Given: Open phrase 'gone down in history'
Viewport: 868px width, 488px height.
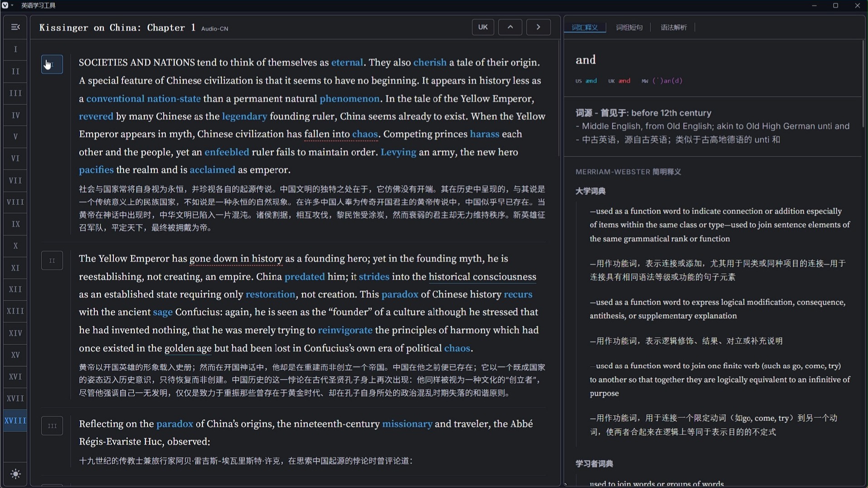Looking at the screenshot, I should tap(236, 259).
